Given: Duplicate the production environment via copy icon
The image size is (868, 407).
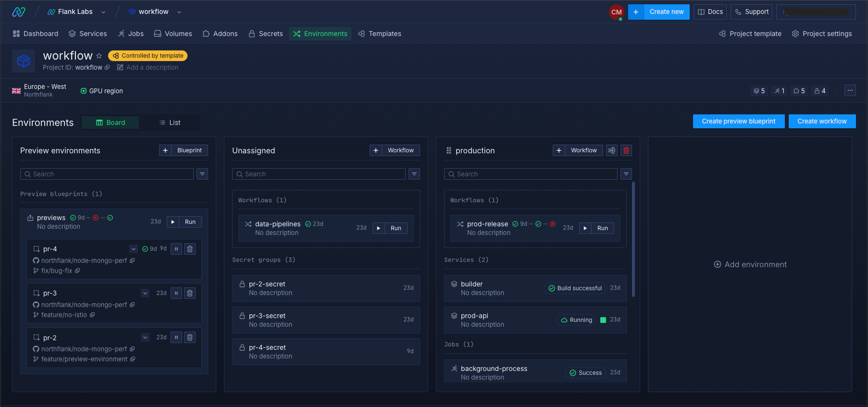Looking at the screenshot, I should tap(611, 150).
